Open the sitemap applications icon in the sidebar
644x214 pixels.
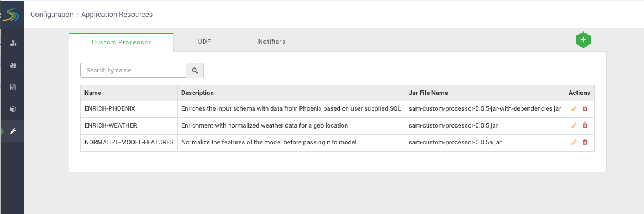tap(13, 43)
